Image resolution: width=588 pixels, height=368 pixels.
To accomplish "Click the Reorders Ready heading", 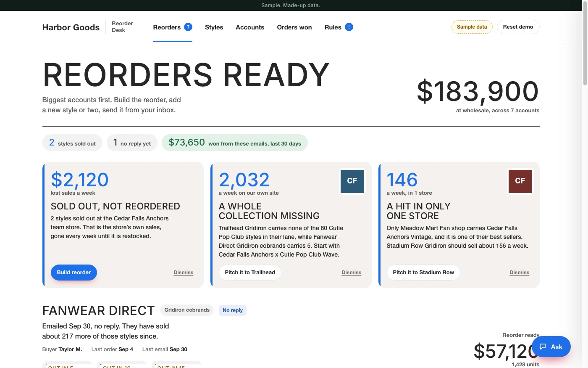I will (186, 75).
